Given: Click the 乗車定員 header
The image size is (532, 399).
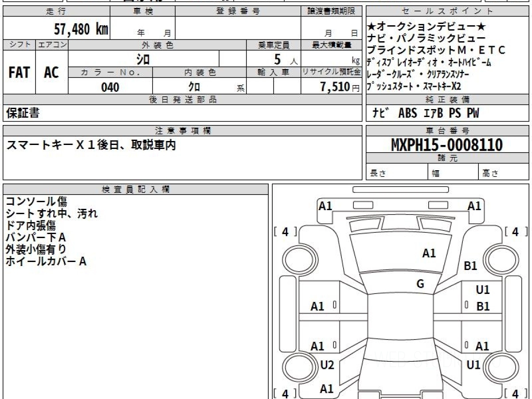Looking at the screenshot, I should pos(274,45).
